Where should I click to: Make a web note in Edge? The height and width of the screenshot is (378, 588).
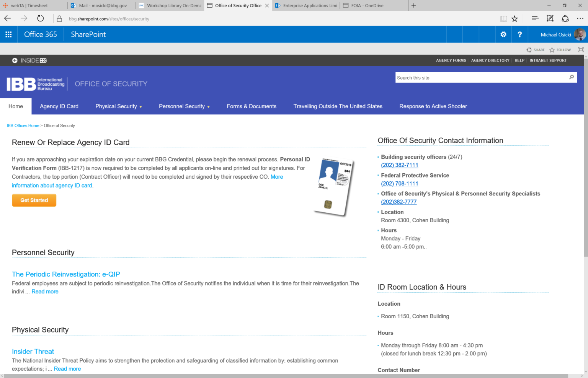click(x=550, y=18)
